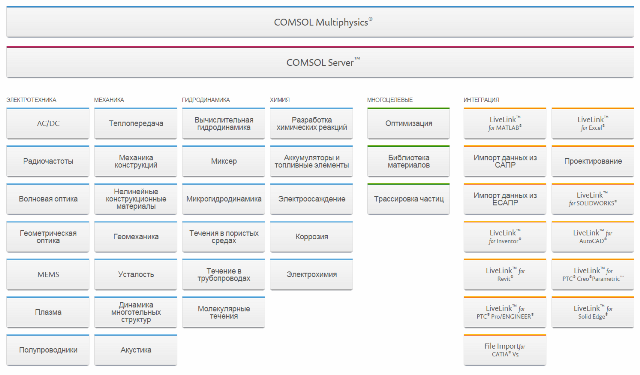The width and height of the screenshot is (640, 375).
Task: Open File Import for CATIA V5
Action: [x=505, y=350]
